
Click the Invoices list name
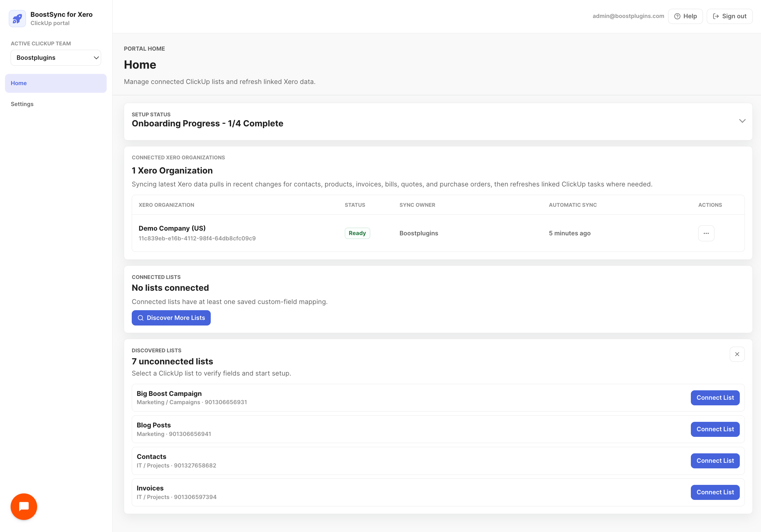pyautogui.click(x=150, y=488)
